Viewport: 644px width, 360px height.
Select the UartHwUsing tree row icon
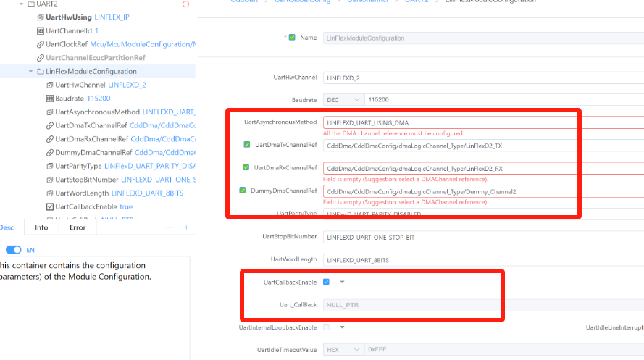pyautogui.click(x=41, y=17)
